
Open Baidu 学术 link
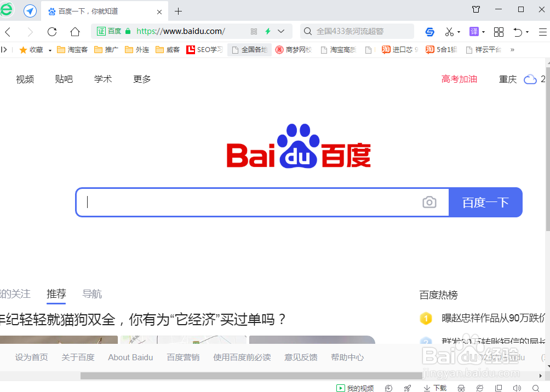(103, 79)
